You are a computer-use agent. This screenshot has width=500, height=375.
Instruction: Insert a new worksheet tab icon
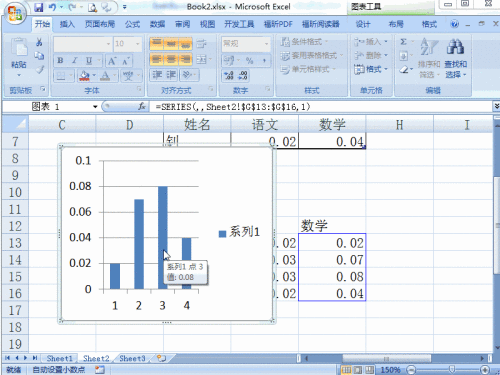(x=162, y=358)
